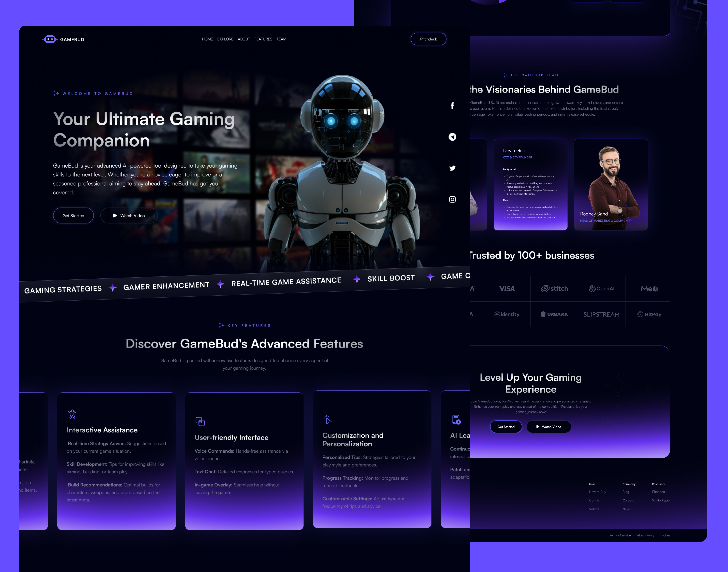Click the Instagram icon
Image resolution: width=728 pixels, height=572 pixels.
(452, 199)
